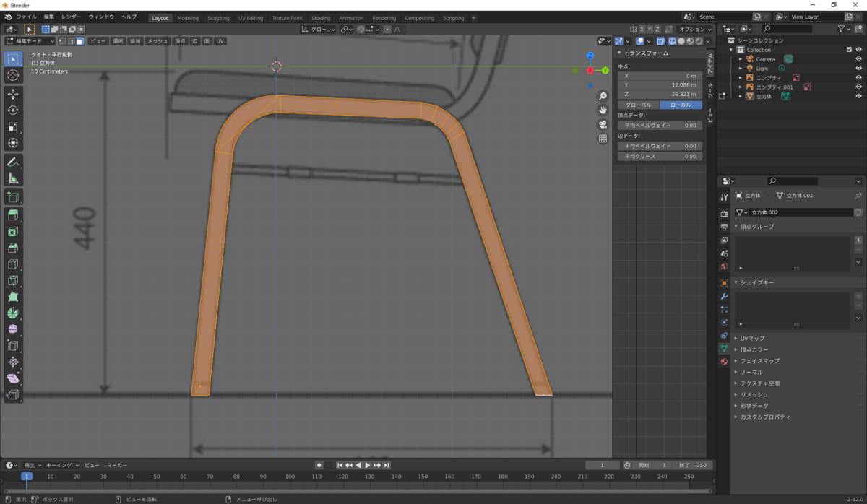Viewport: 867px width, 504px height.
Task: Open the 編集モード mode dropdown
Action: point(30,41)
